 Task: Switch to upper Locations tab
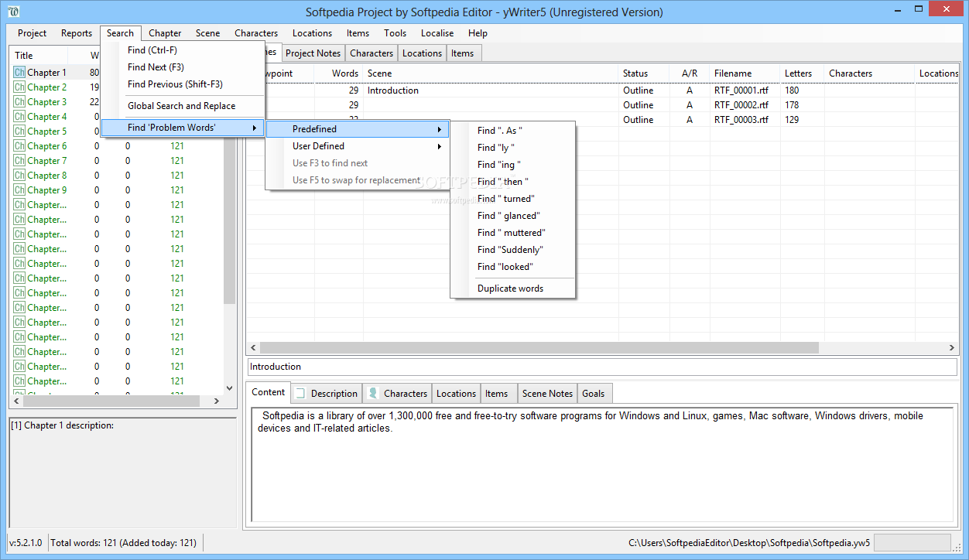[422, 53]
